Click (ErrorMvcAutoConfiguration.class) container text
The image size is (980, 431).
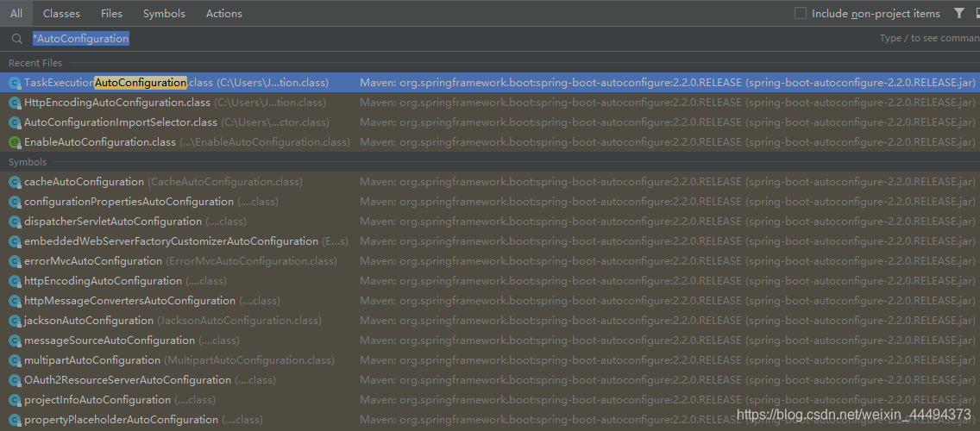pyautogui.click(x=251, y=261)
